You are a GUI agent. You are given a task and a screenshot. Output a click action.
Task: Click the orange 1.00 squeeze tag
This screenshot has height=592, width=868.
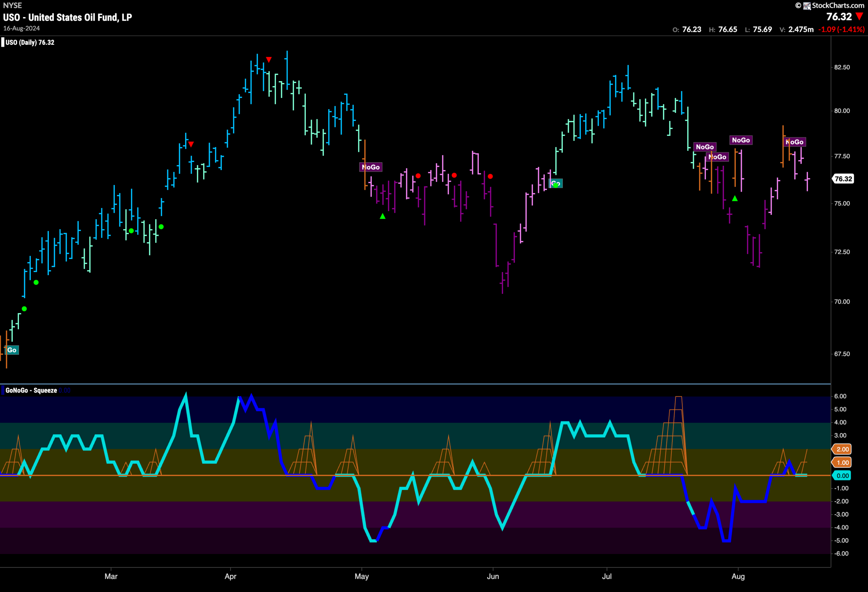pyautogui.click(x=842, y=463)
